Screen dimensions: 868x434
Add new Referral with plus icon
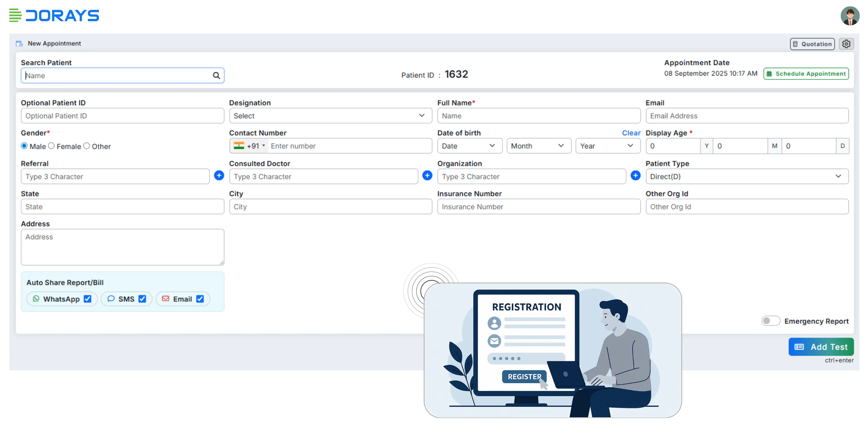point(219,176)
